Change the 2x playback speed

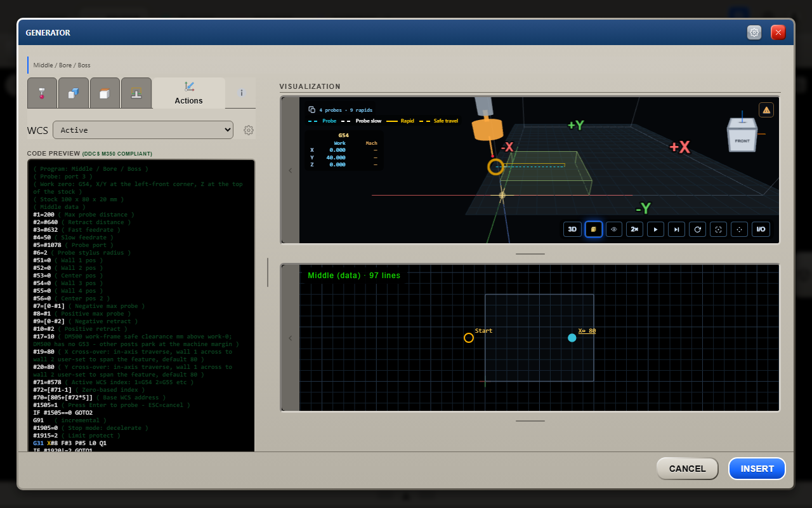635,229
